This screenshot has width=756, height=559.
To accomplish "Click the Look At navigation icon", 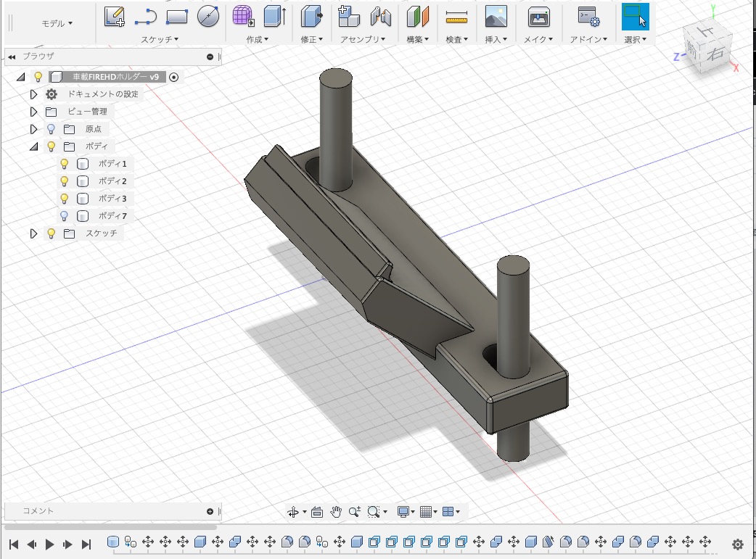I will pos(317,512).
